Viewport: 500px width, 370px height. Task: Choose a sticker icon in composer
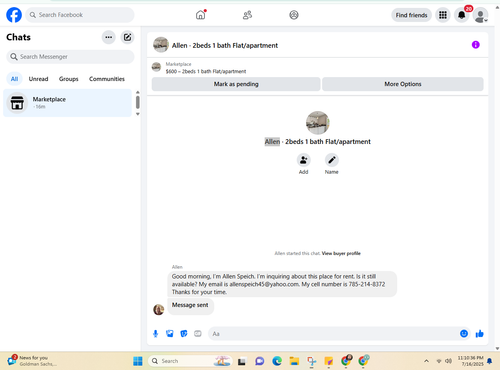pyautogui.click(x=184, y=334)
